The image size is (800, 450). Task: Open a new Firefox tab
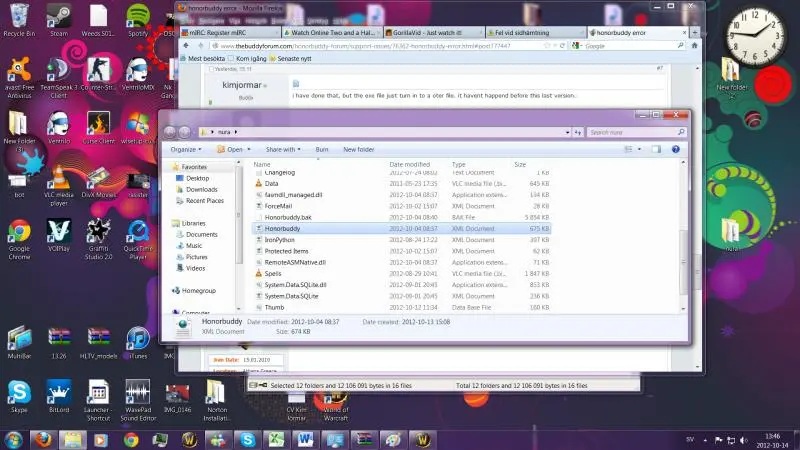point(695,32)
